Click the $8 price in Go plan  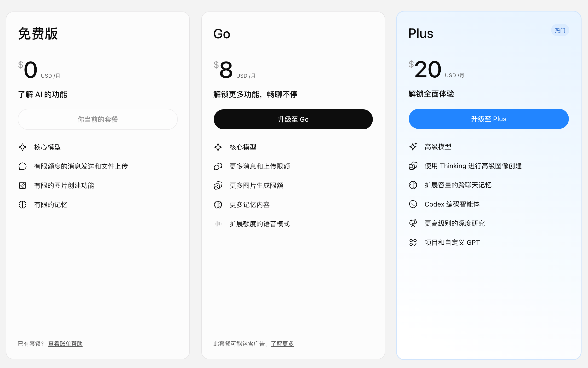pos(223,70)
